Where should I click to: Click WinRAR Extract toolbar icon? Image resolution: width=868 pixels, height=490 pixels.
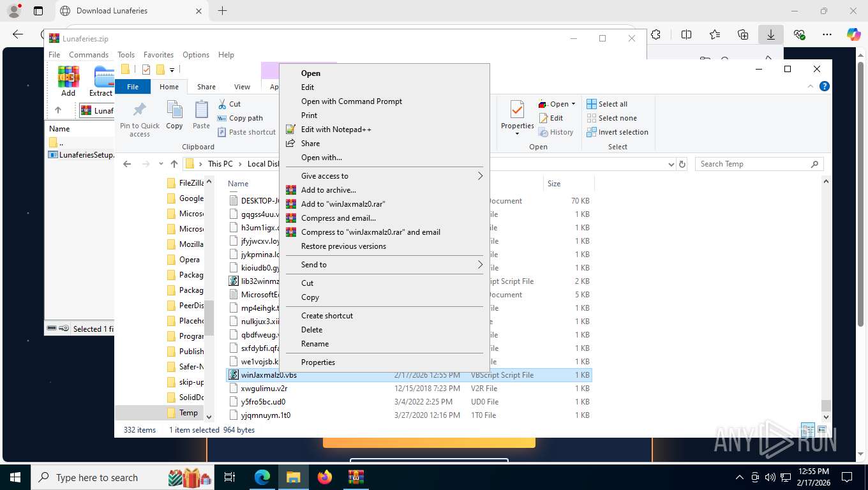(101, 81)
